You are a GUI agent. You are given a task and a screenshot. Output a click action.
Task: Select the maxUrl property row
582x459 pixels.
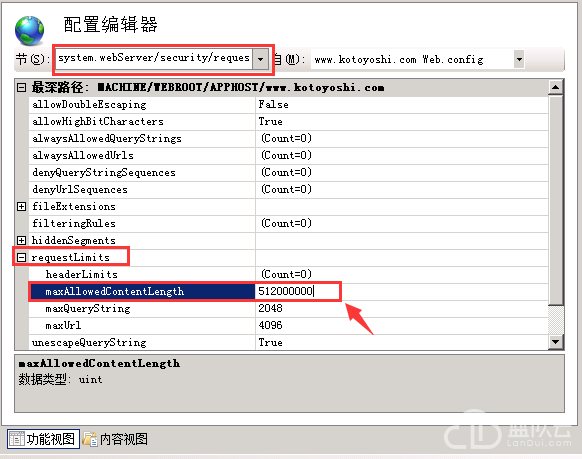[288, 325]
